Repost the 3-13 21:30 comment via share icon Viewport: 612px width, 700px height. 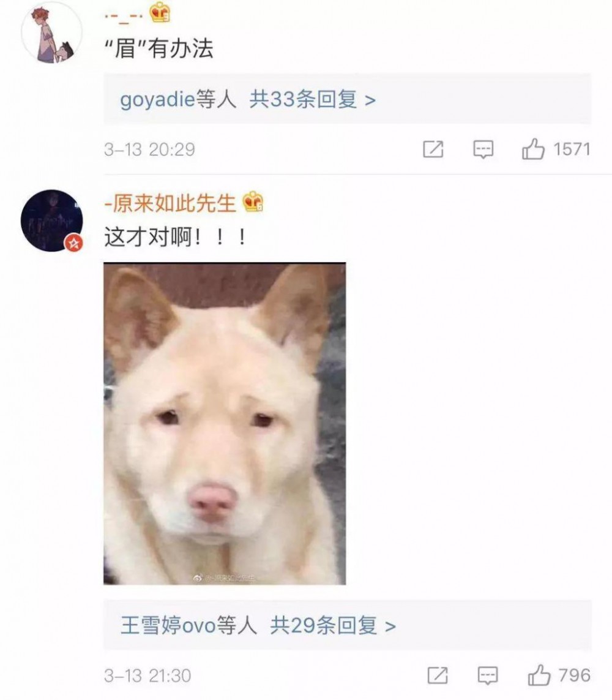438,675
